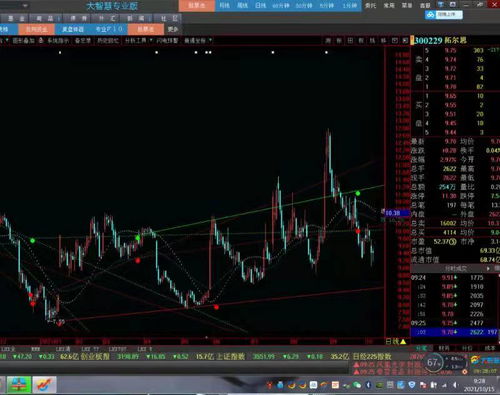Click the blue cloud upload icon
500x395 pixels.
point(430,15)
